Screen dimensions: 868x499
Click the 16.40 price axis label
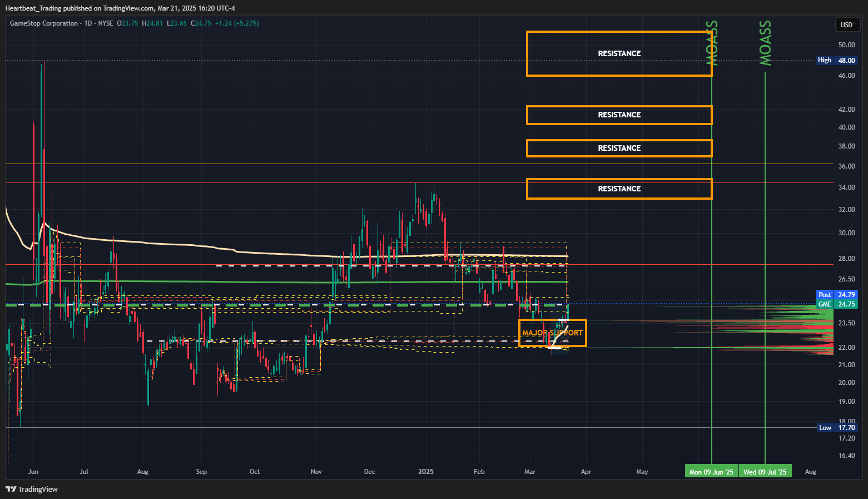tap(846, 456)
